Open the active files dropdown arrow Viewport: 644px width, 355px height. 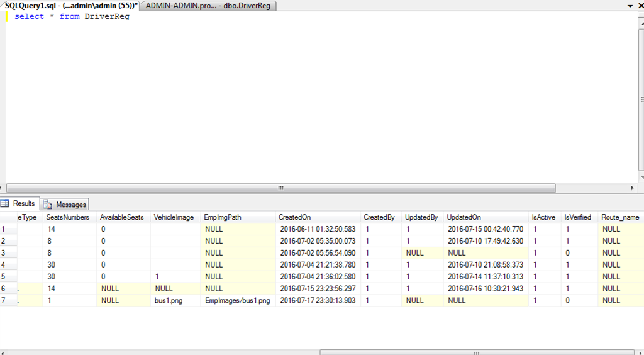click(630, 6)
